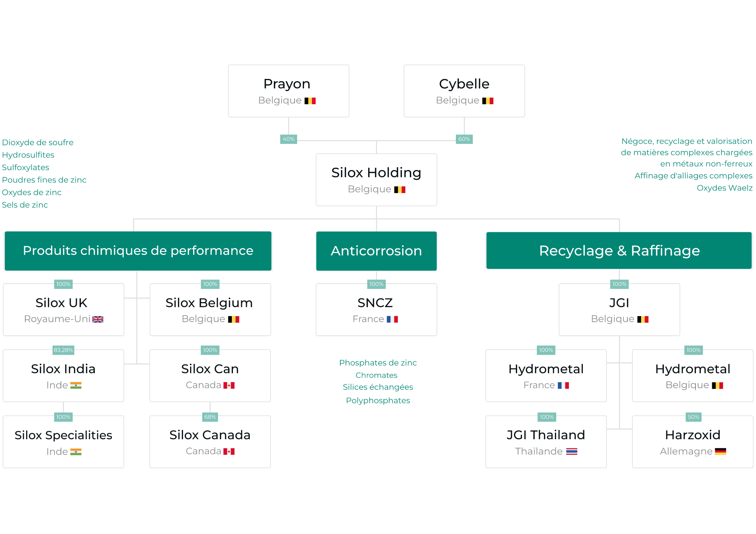Click the Belgian flag in the Prayon box
Viewport: 756px width, 534px height.
point(310,101)
